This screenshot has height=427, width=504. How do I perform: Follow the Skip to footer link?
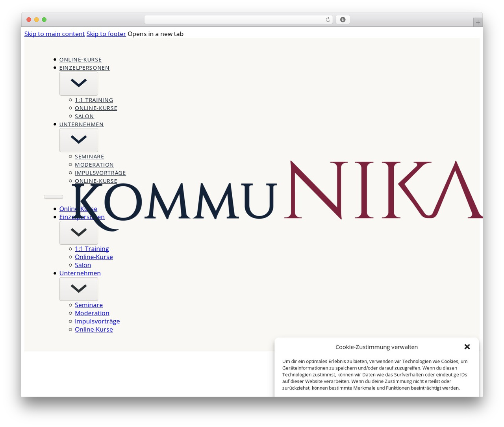[106, 34]
